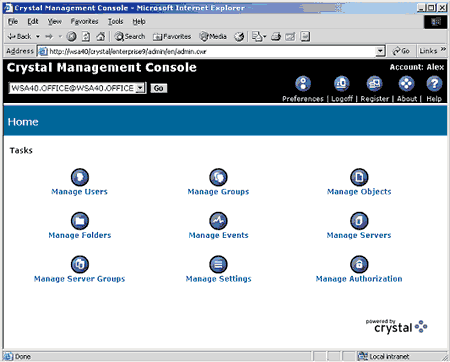The height and width of the screenshot is (362, 450).
Task: Open the Manage Authorization link
Action: coord(359,279)
